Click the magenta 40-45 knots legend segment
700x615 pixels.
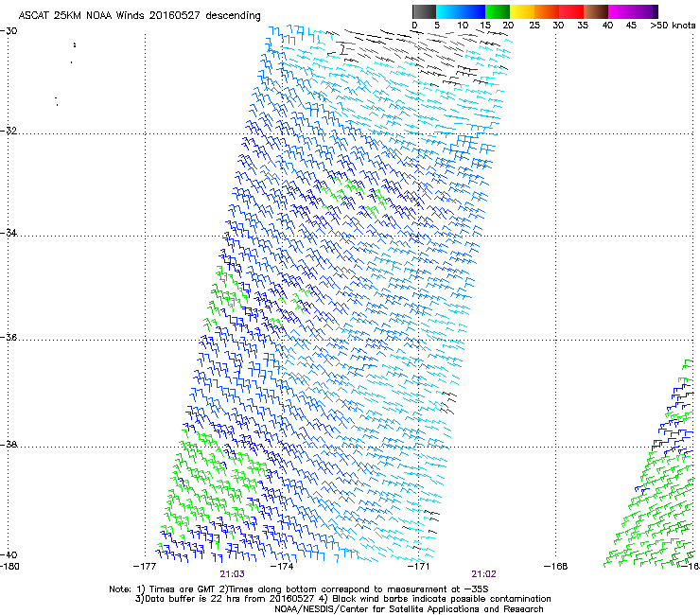click(621, 11)
